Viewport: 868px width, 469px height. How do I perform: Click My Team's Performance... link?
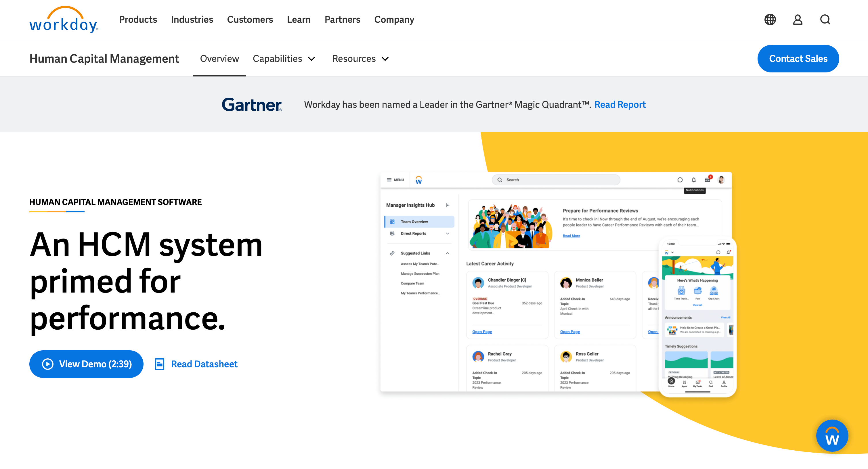[420, 293]
